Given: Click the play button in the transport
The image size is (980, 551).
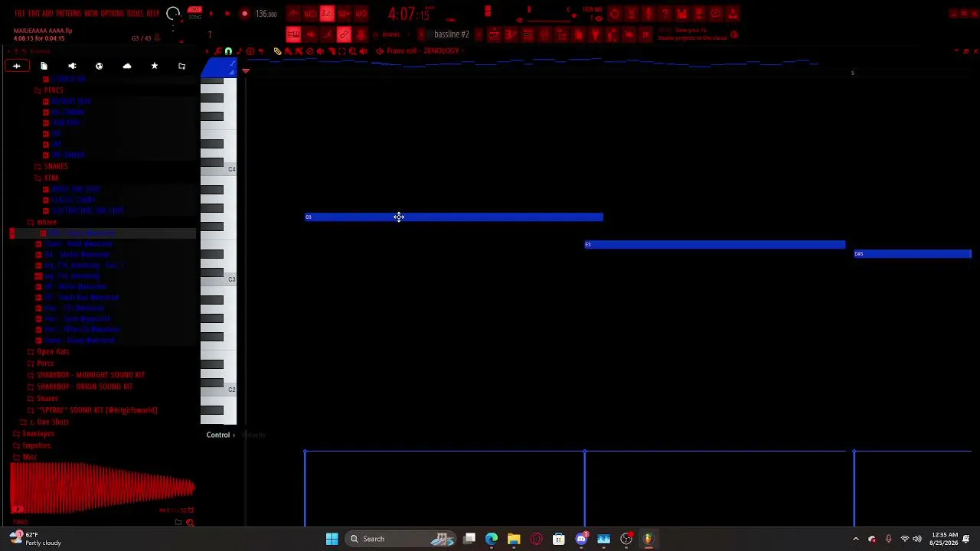Looking at the screenshot, I should [211, 14].
